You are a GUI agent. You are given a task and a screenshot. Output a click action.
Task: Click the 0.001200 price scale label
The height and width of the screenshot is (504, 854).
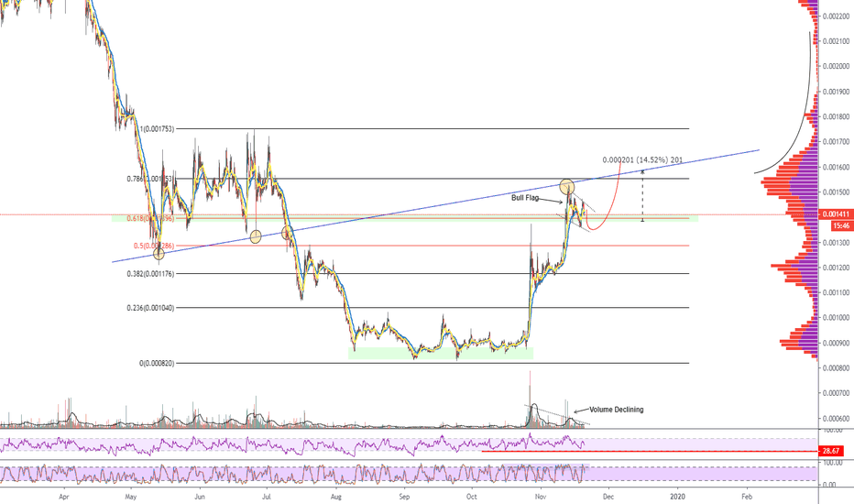click(836, 268)
